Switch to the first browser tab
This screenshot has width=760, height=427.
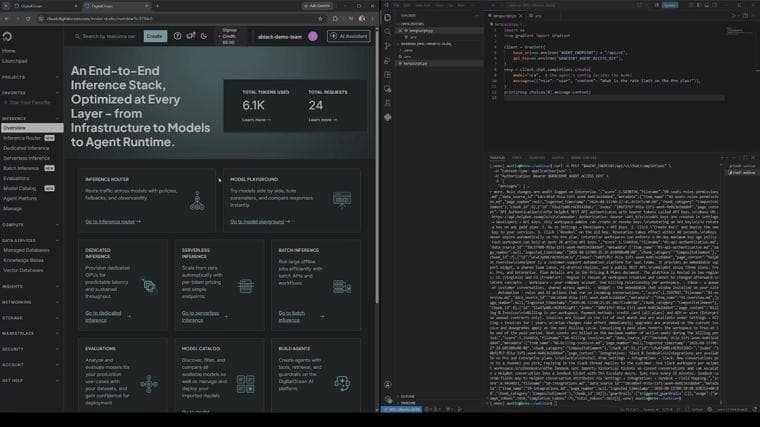pyautogui.click(x=44, y=6)
